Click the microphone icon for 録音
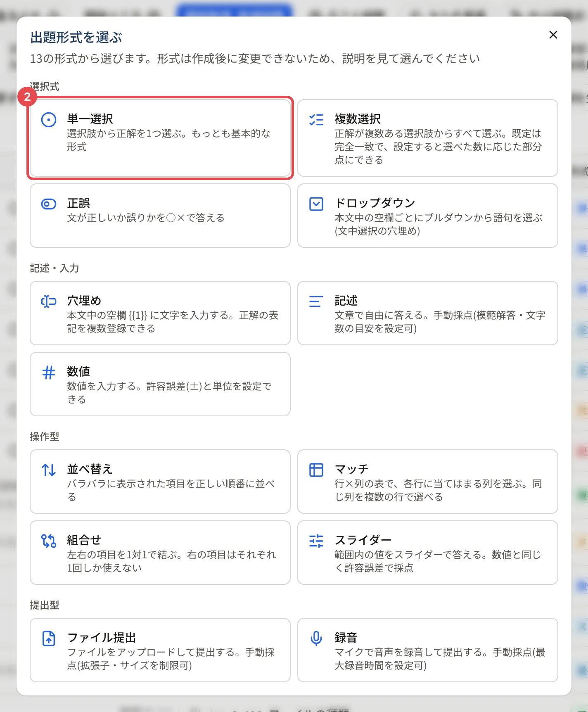This screenshot has height=712, width=588. [x=316, y=638]
